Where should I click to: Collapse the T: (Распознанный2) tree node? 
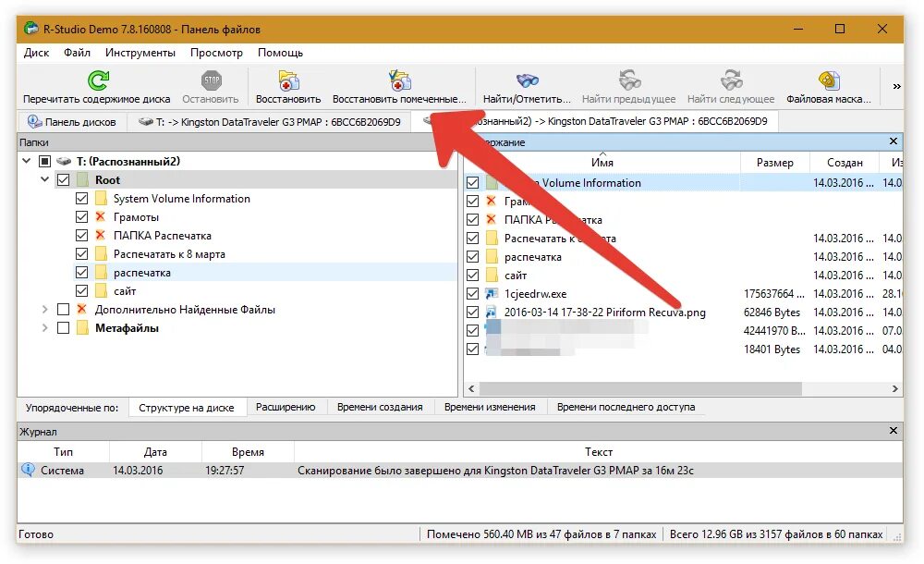click(x=27, y=161)
